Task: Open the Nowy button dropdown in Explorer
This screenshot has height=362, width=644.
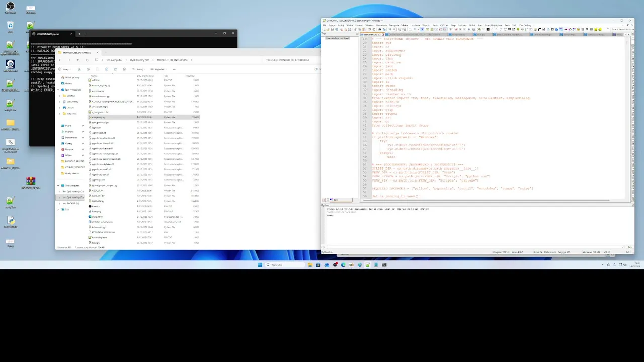Action: coord(64,69)
